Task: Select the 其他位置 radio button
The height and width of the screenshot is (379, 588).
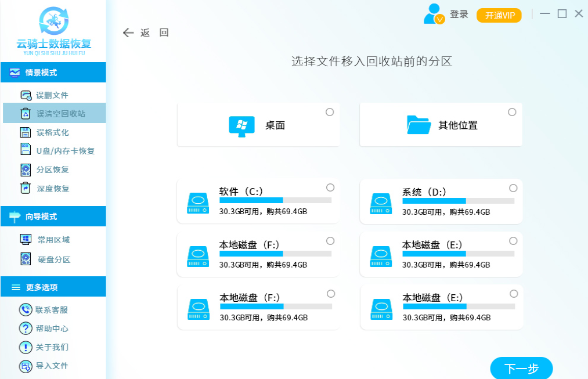Action: click(x=512, y=112)
